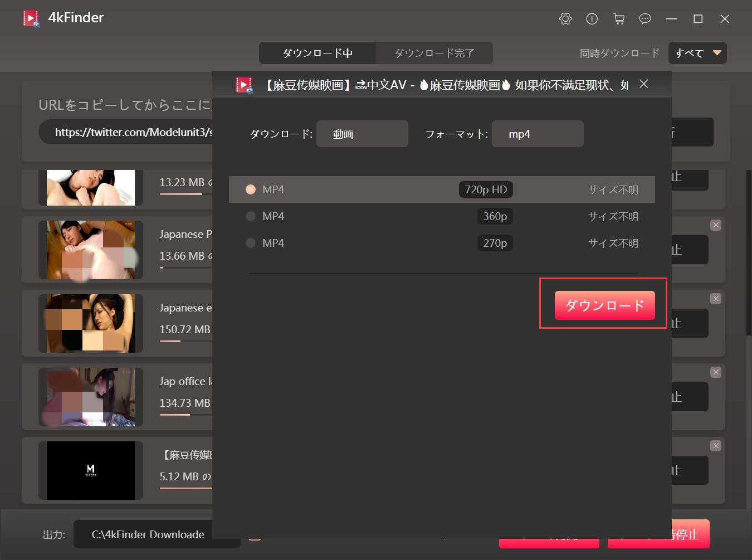Expand the すべて simultaneous download dropdown
Image resolution: width=752 pixels, height=560 pixels.
coord(697,53)
